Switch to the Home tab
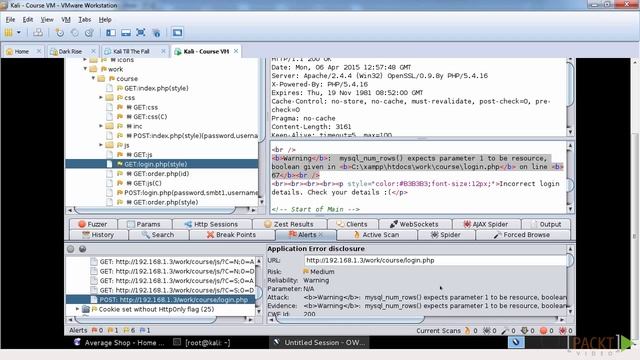640x360 pixels. point(22,51)
